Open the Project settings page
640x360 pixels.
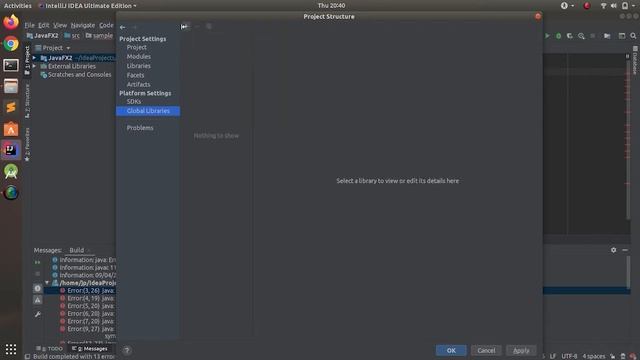[x=136, y=47]
